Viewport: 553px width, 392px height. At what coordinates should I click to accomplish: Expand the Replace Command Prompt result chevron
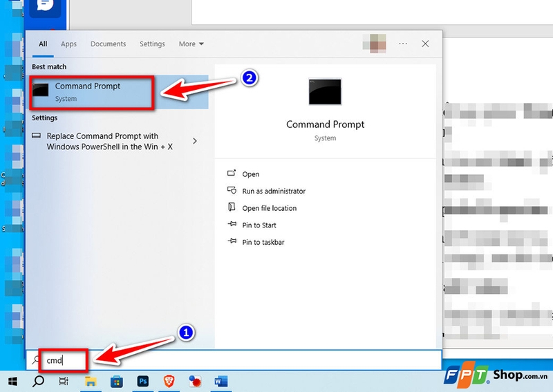click(195, 141)
